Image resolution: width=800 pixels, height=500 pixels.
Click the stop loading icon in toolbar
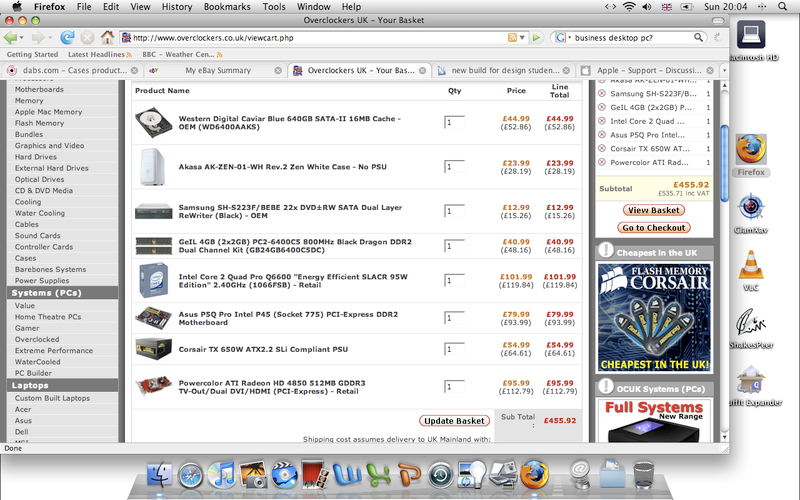(88, 37)
